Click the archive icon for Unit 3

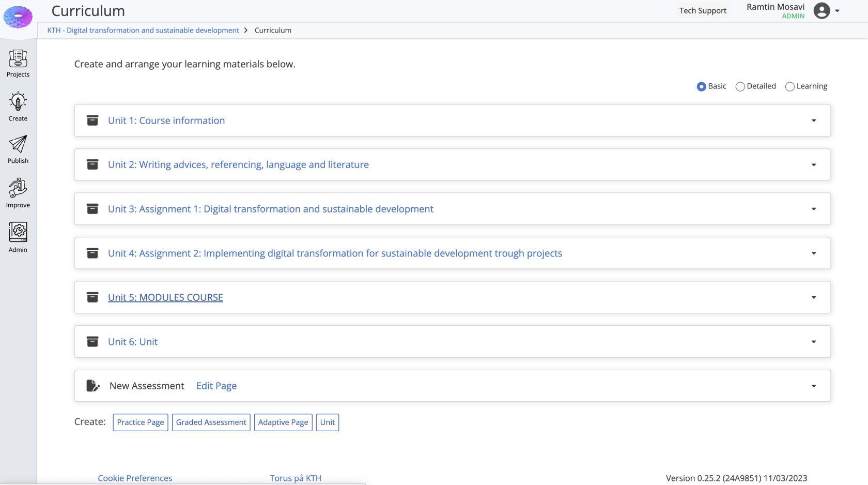point(92,209)
